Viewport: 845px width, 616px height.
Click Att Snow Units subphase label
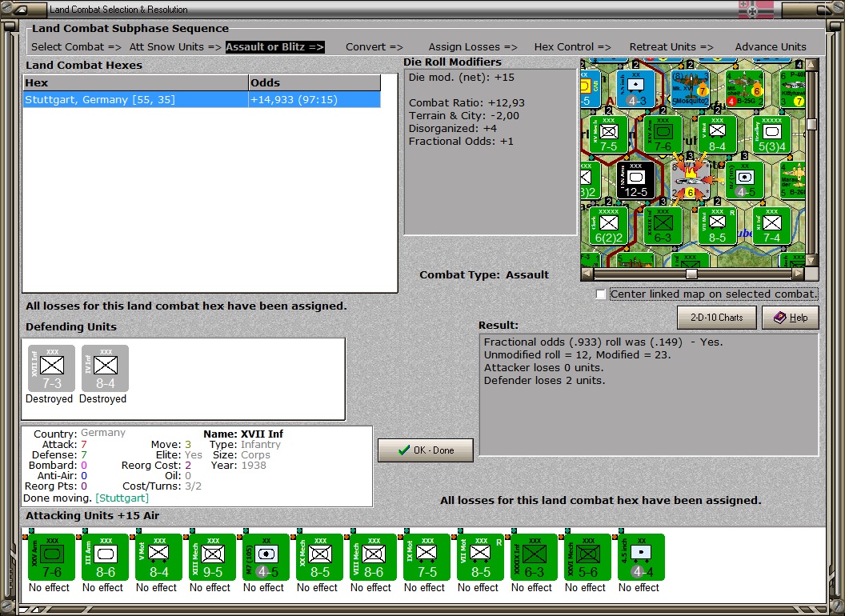point(175,47)
